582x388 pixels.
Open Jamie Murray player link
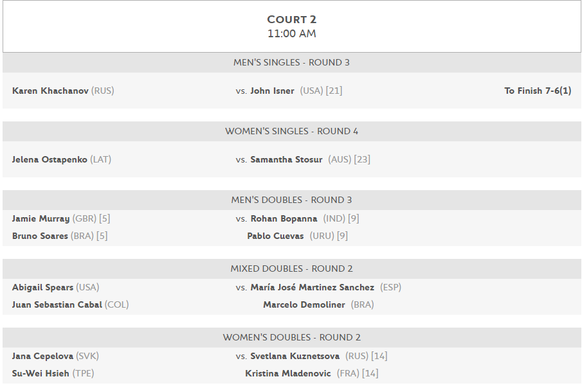40,219
